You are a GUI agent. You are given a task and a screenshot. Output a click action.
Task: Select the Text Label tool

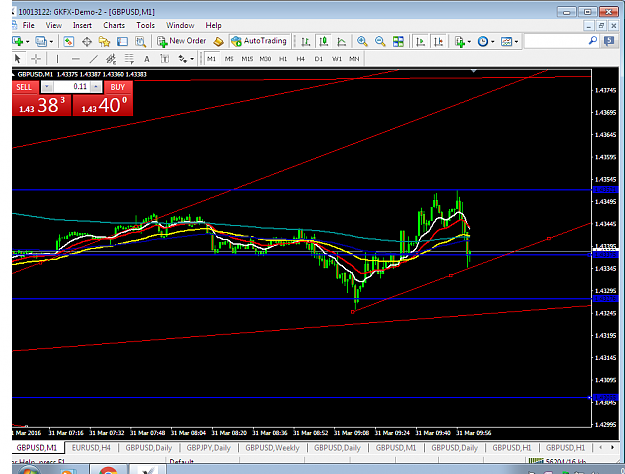pyautogui.click(x=164, y=59)
